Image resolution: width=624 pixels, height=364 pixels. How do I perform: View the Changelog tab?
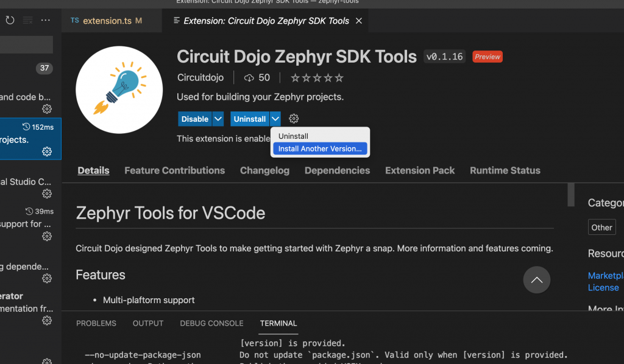point(264,170)
